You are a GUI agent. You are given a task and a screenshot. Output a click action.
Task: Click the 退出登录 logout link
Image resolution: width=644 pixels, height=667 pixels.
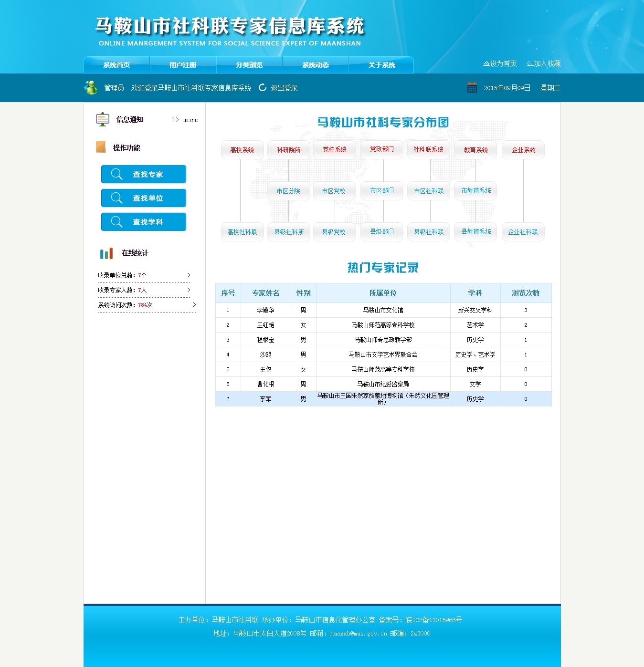pos(284,88)
